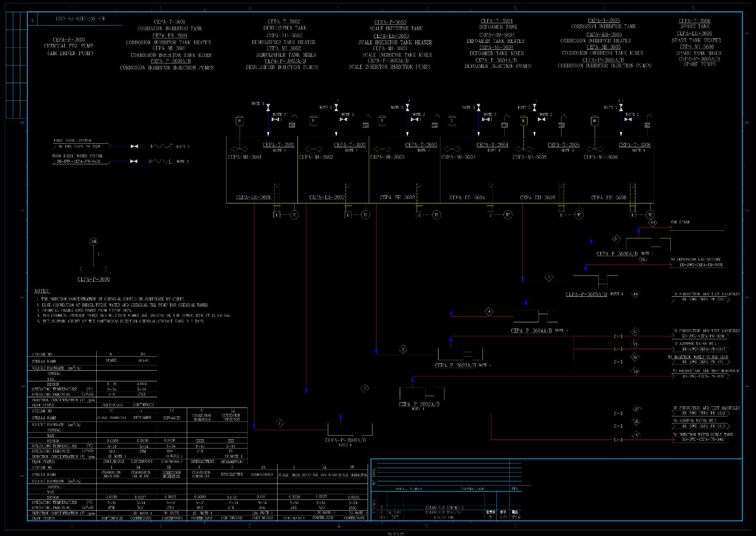
Task: Select the TC circle below heater CEPA-EH-3601
Action: [294, 215]
